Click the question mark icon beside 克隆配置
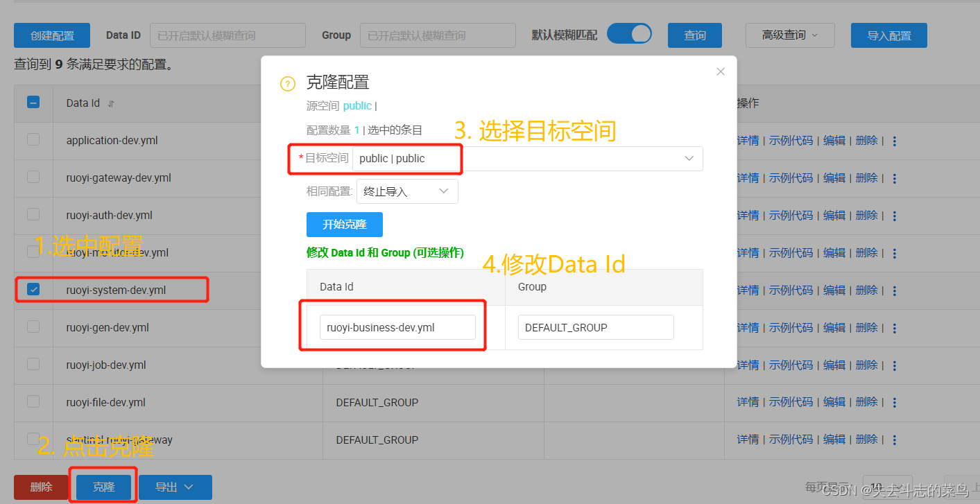This screenshot has height=504, width=980. click(x=288, y=85)
